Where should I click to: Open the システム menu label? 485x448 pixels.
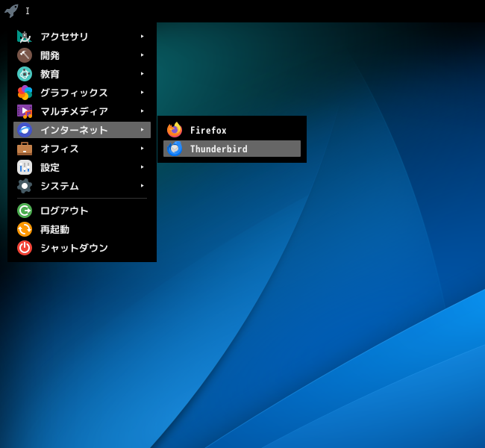(x=60, y=186)
